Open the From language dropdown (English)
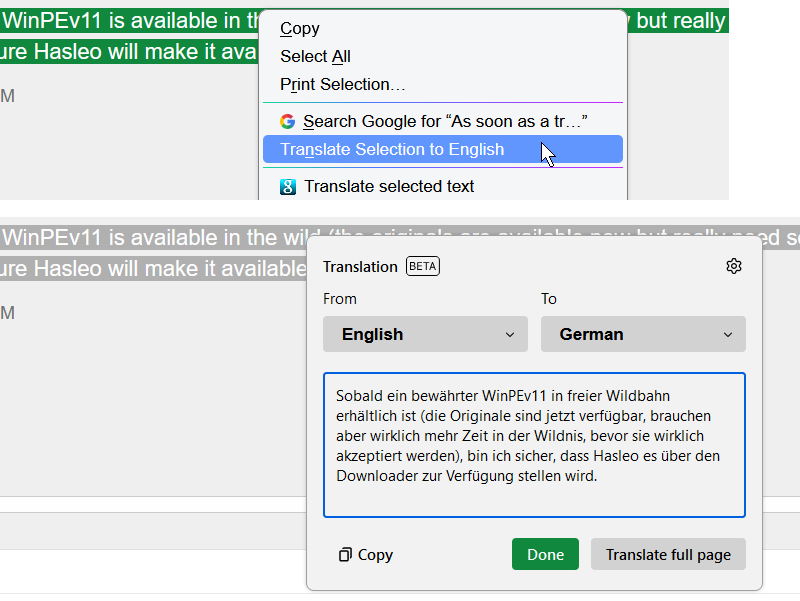Image resolution: width=800 pixels, height=601 pixels. pyautogui.click(x=425, y=334)
